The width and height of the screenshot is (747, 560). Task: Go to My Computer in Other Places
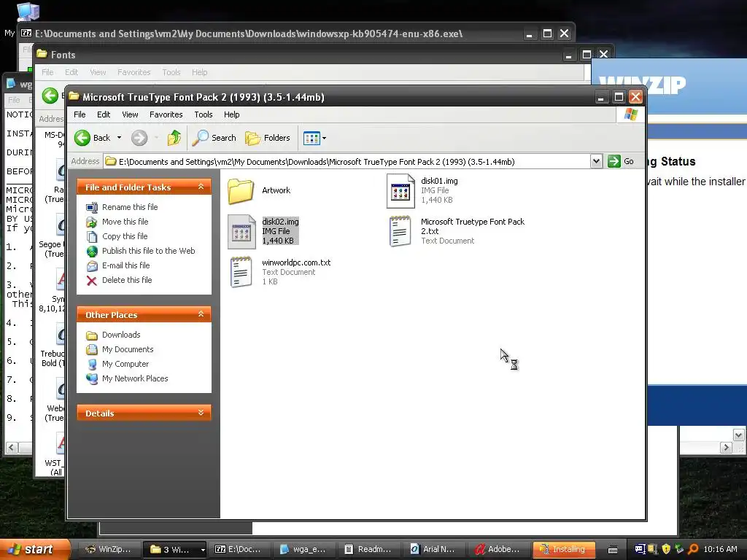tap(125, 364)
